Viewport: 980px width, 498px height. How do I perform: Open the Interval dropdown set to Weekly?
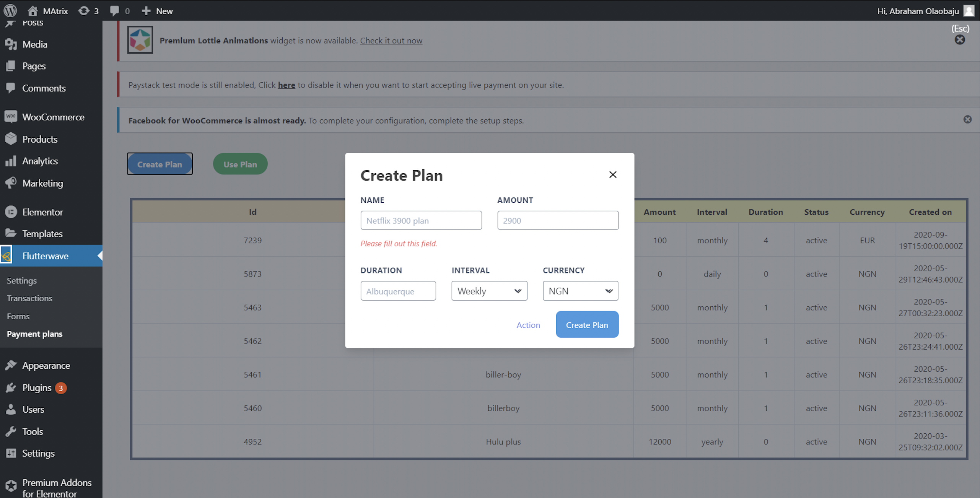point(489,291)
